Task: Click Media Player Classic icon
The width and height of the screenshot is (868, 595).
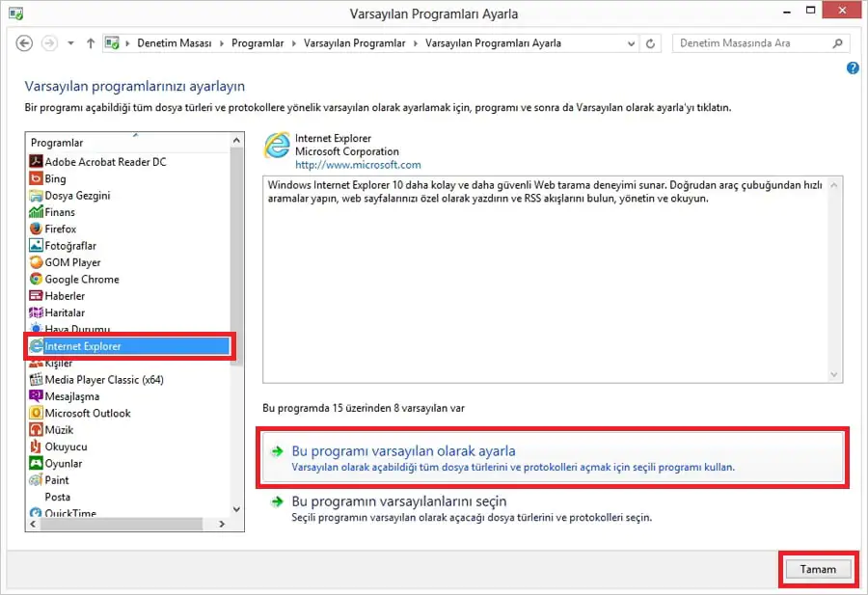Action: pos(36,380)
